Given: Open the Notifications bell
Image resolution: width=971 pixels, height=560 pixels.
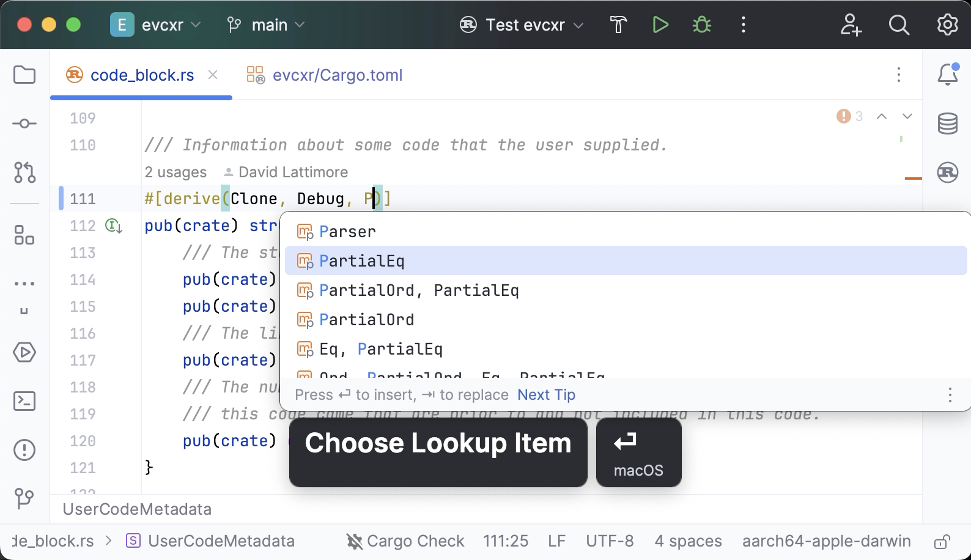Looking at the screenshot, I should 947,75.
